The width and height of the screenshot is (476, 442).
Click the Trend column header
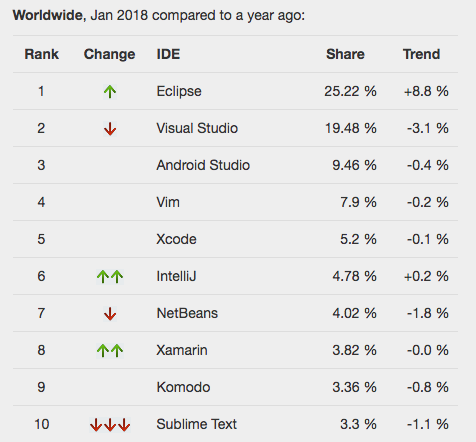coord(422,54)
